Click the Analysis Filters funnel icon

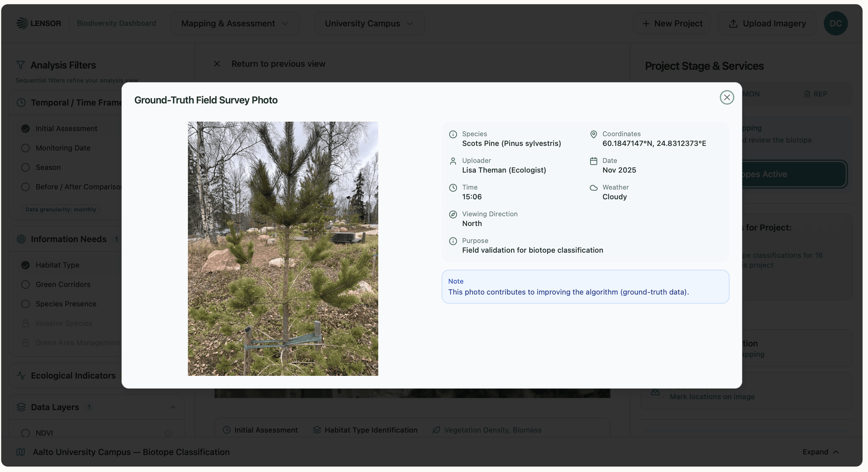tap(21, 65)
